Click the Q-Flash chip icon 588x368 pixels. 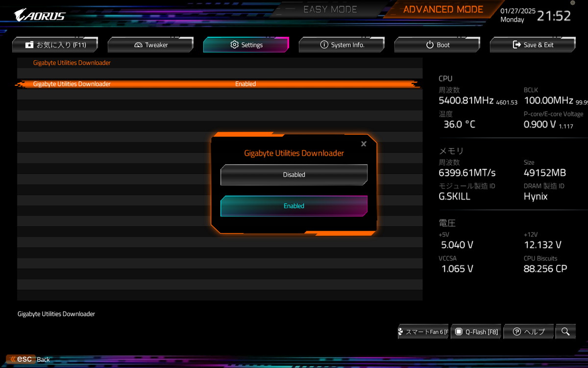[459, 332]
